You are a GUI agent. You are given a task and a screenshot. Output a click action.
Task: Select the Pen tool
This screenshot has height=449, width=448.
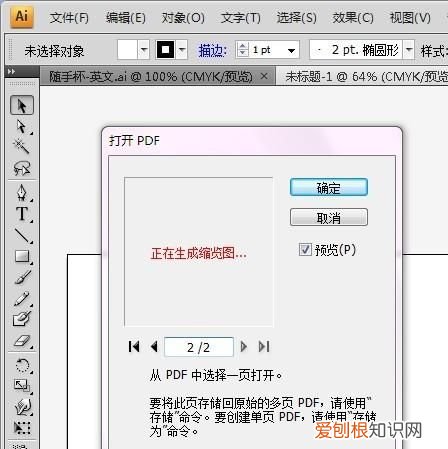pos(22,193)
